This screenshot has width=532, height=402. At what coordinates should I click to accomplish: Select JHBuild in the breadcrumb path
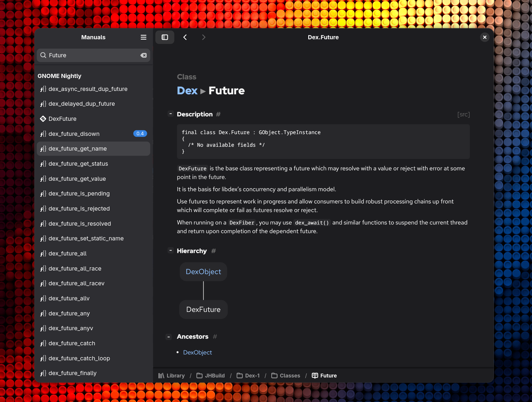[214, 375]
